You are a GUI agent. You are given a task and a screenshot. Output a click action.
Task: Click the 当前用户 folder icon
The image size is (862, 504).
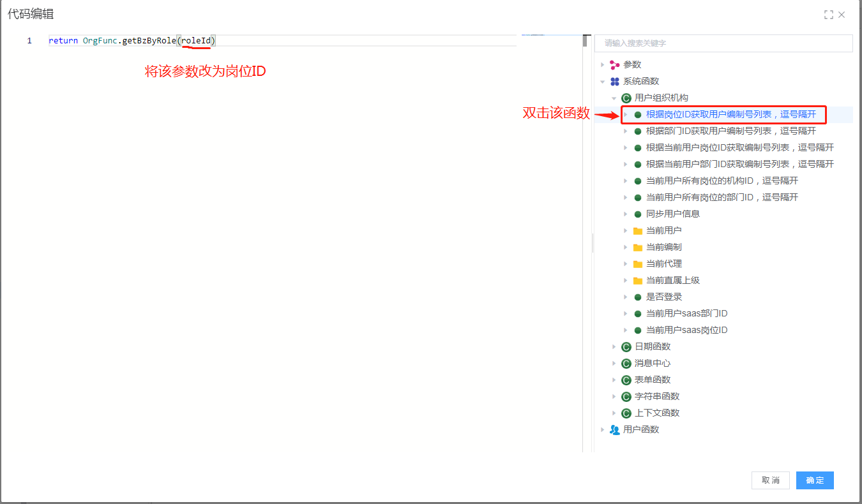coord(637,230)
